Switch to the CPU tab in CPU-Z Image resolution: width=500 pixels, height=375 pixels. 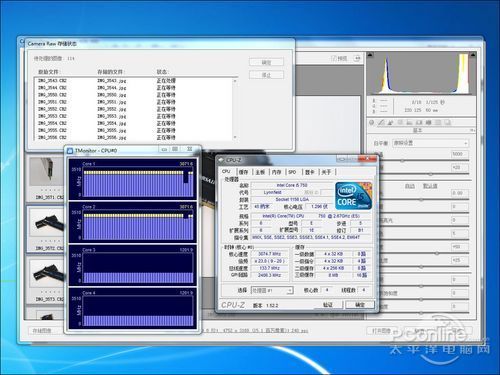(226, 171)
